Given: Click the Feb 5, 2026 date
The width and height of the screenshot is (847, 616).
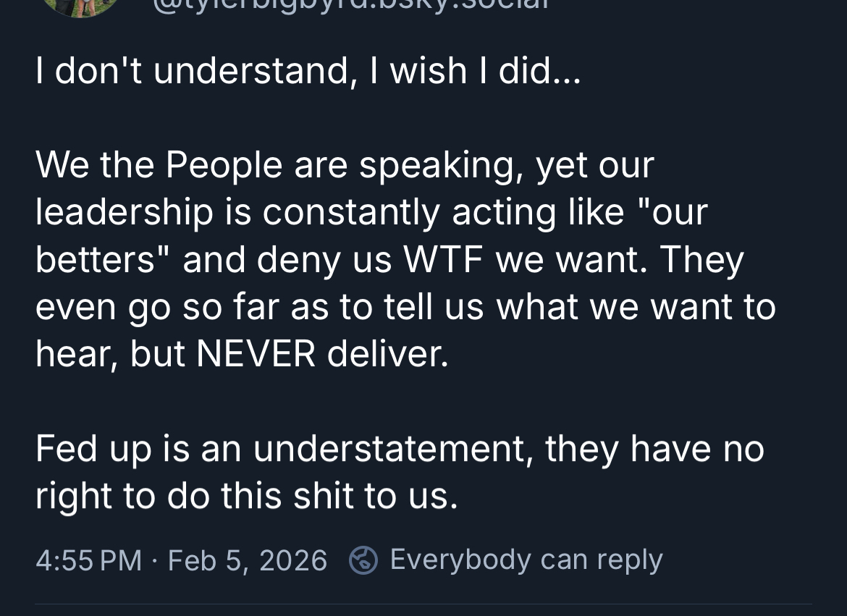Looking at the screenshot, I should coord(248,560).
